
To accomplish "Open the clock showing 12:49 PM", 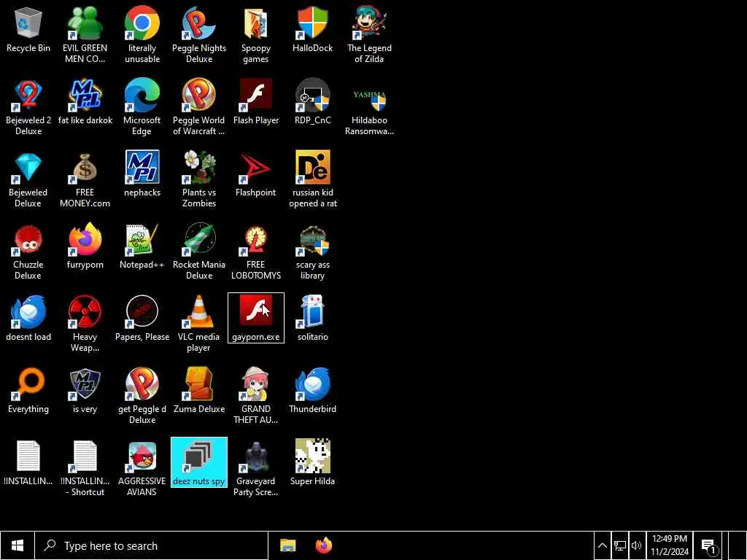I will tap(670, 545).
